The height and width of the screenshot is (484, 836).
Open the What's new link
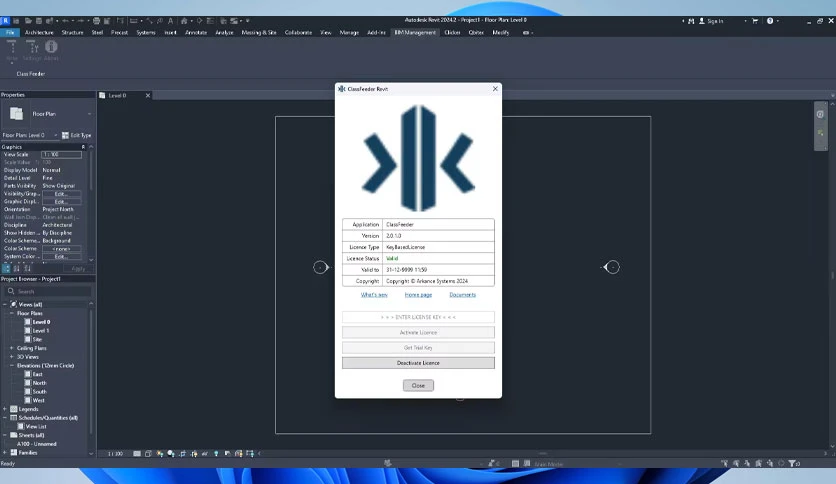pos(374,295)
